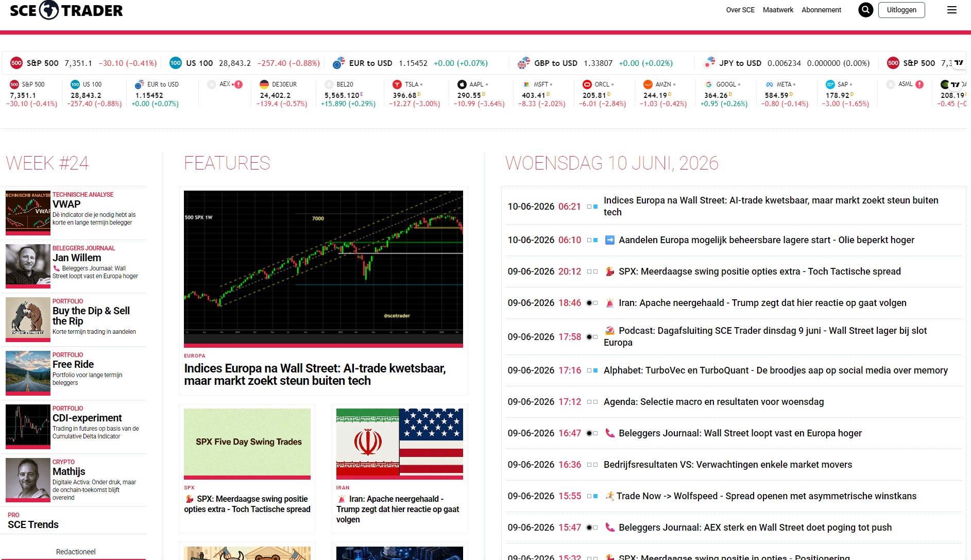The height and width of the screenshot is (560, 971).
Task: Open the Over SCE menu item
Action: (x=740, y=10)
